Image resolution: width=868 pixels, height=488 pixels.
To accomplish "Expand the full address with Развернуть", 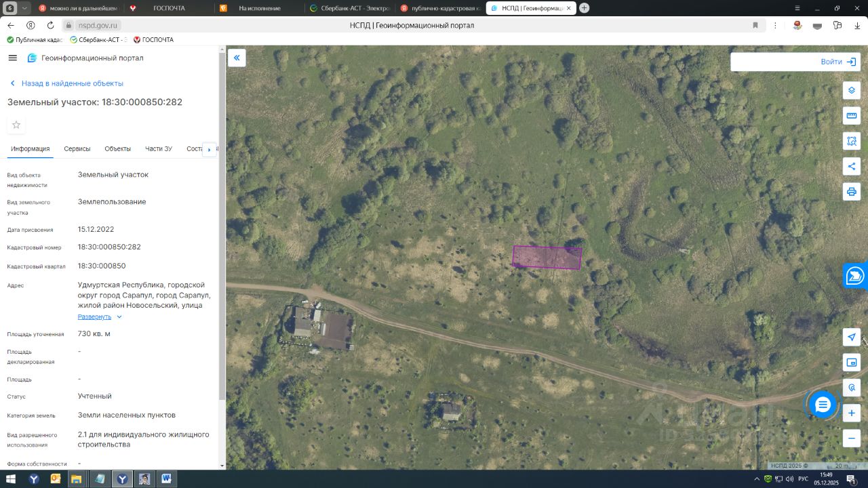I will point(100,317).
